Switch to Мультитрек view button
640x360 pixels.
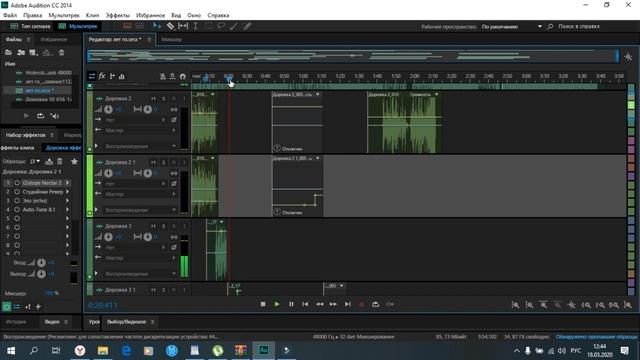(x=78, y=26)
